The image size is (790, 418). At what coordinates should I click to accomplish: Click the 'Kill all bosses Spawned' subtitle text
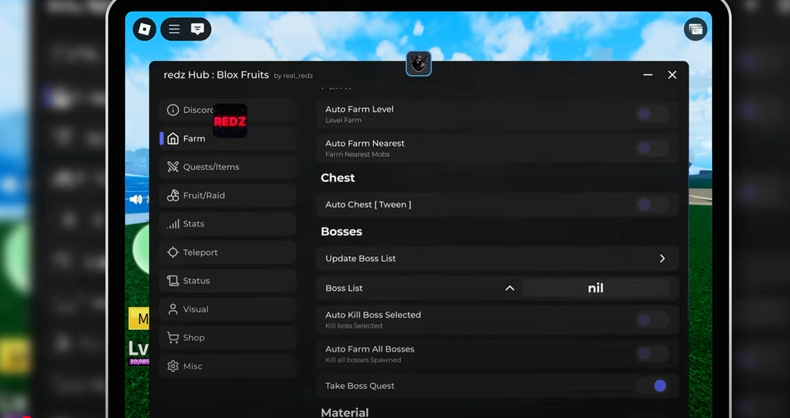coord(363,360)
